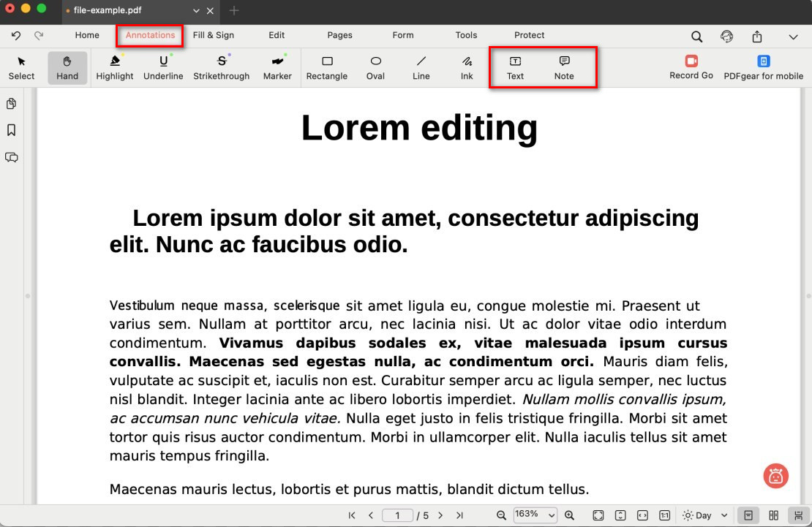This screenshot has height=527, width=812.
Task: Toggle single page view mode
Action: (748, 515)
